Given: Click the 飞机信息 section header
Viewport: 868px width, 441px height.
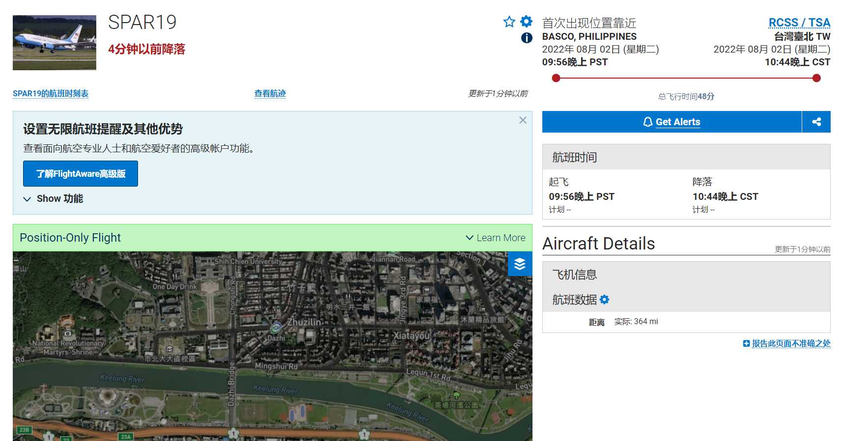Looking at the screenshot, I should [575, 275].
